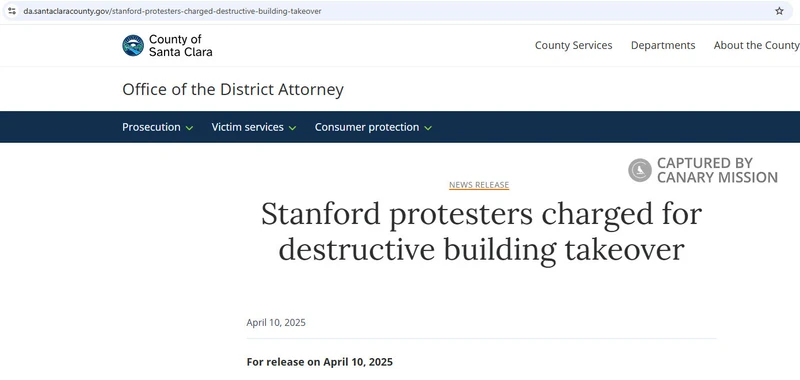
Task: Click the County of Santa Clara seal logo
Action: (133, 45)
